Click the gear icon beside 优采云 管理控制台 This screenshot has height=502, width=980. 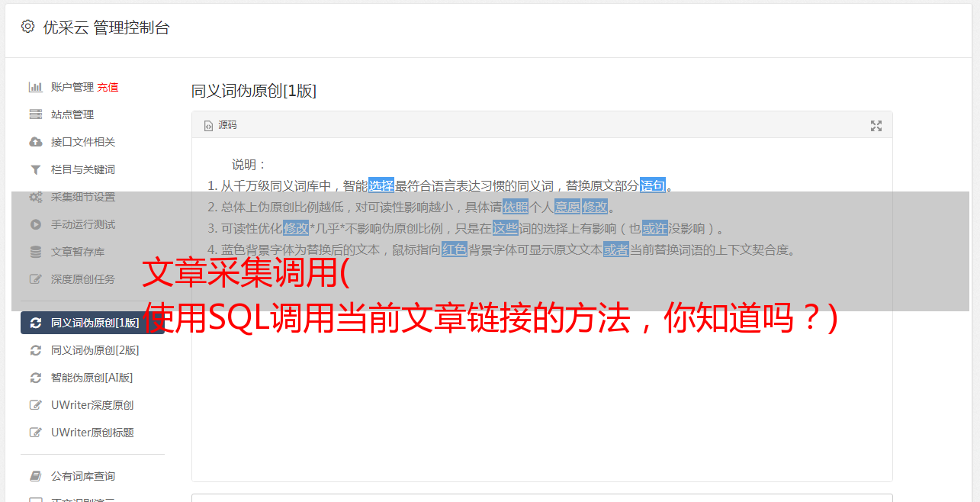(27, 27)
